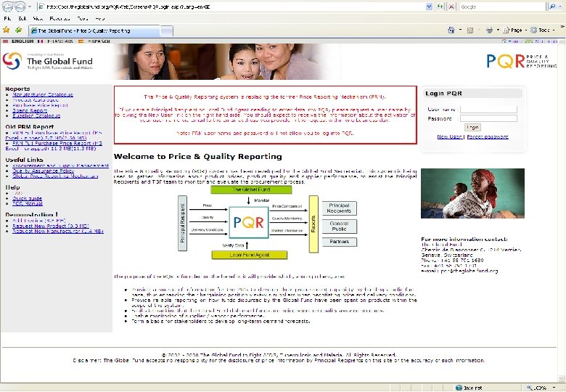566x392 pixels.
Task: Click the Home icon in command bar
Action: click(451, 30)
